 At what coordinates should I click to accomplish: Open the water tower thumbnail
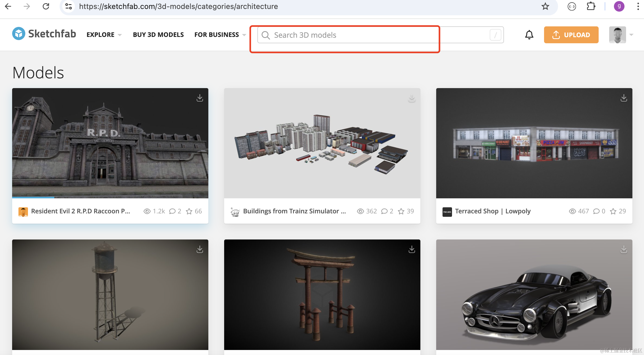click(110, 295)
